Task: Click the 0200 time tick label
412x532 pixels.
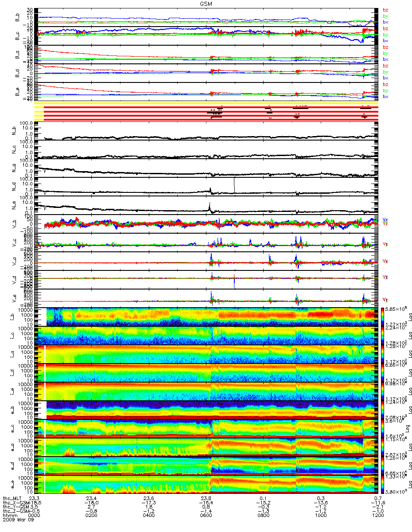Action: [x=92, y=515]
